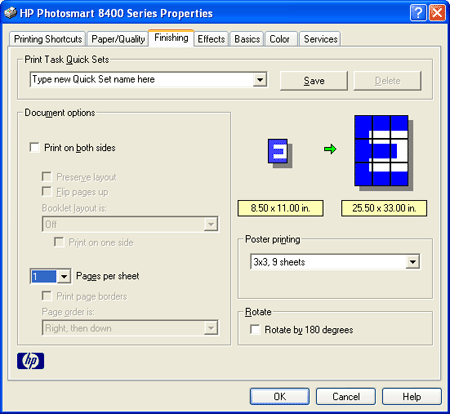Click the Cancel button
This screenshot has height=414, width=450.
coord(346,397)
